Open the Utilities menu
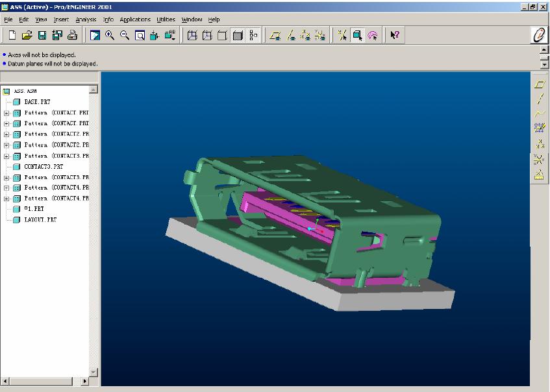The image size is (550, 392). tap(166, 19)
